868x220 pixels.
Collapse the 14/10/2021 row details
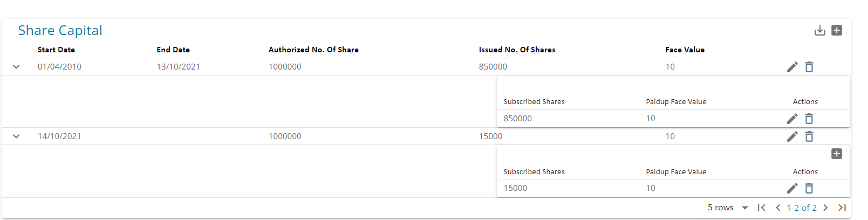pos(16,136)
